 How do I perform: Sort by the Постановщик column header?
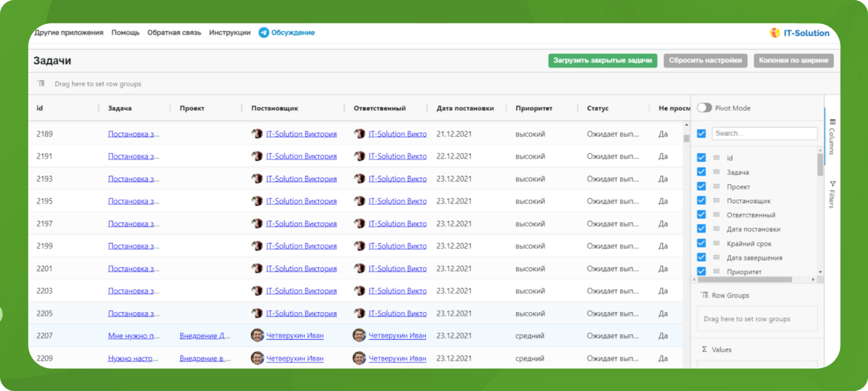coord(275,108)
